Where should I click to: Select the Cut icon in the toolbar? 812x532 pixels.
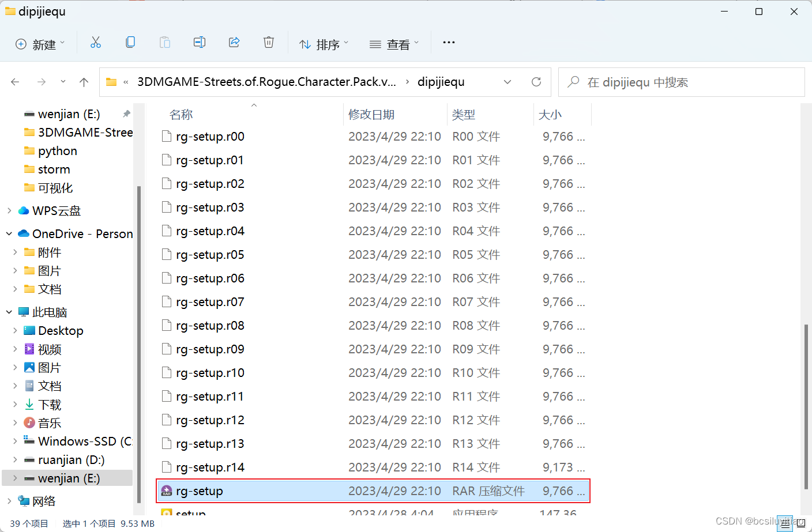click(96, 42)
